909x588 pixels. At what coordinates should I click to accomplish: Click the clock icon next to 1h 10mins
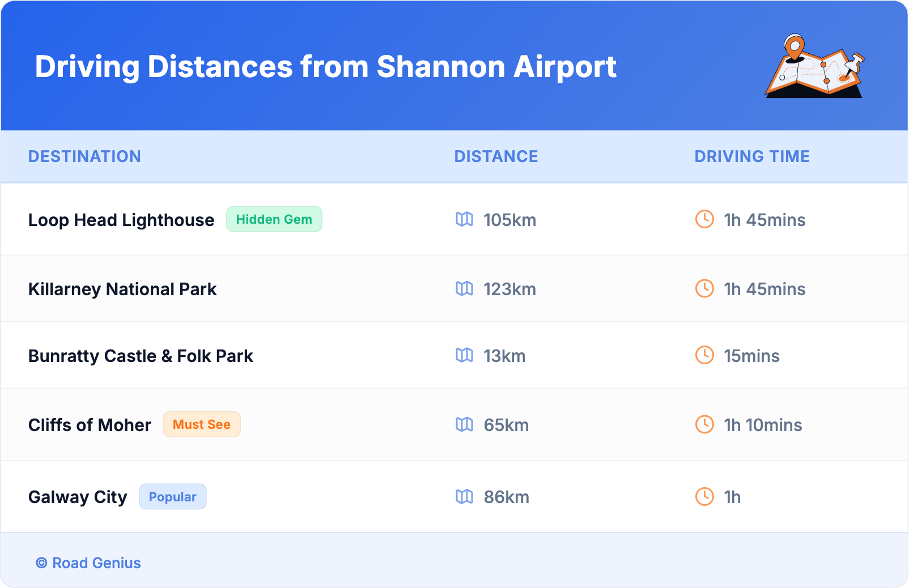tap(704, 424)
